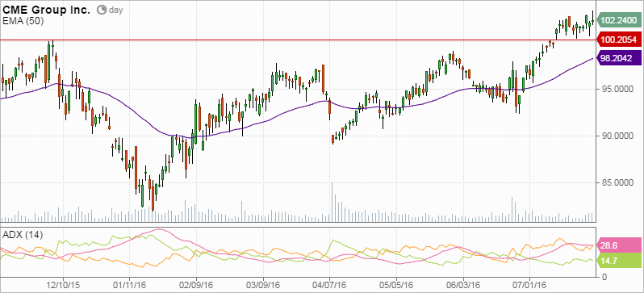
Task: Click the 12/10/15 date label
Action: 63,285
